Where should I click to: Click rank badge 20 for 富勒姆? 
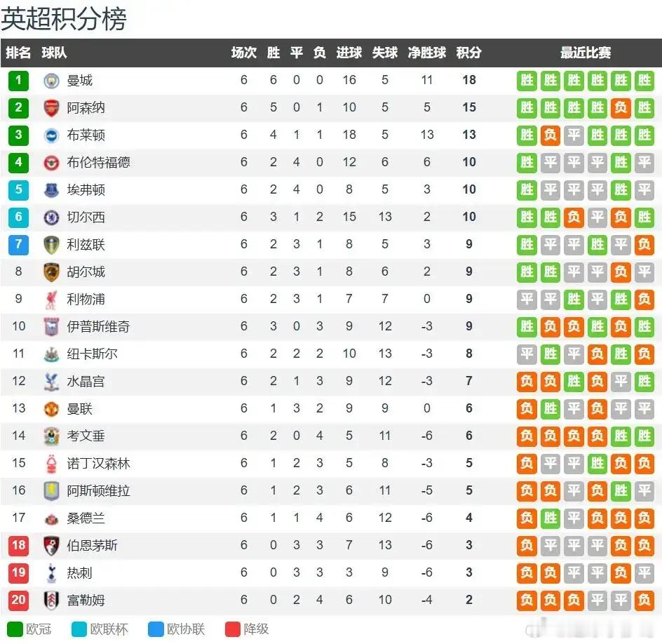coord(18,600)
